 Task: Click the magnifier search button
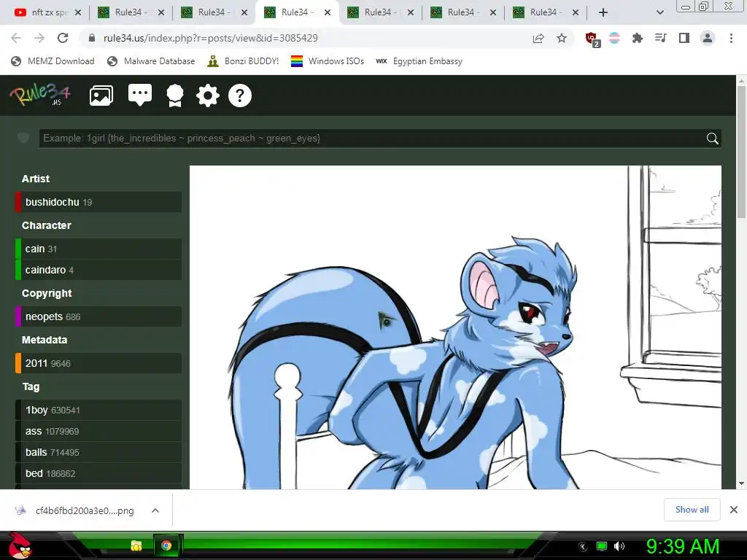(x=712, y=139)
